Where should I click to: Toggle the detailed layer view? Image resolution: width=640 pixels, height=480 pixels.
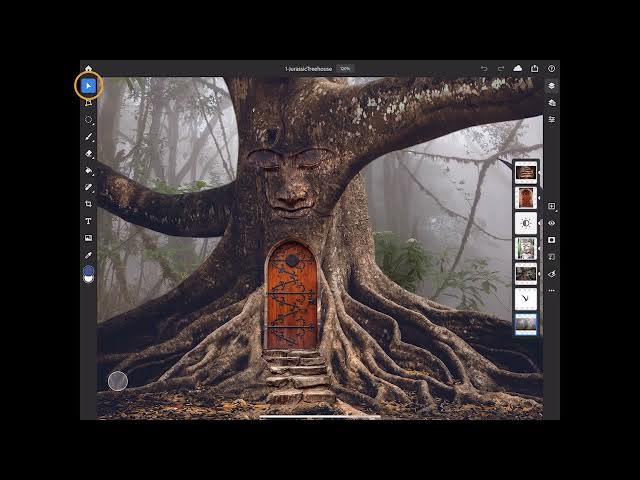(552, 103)
